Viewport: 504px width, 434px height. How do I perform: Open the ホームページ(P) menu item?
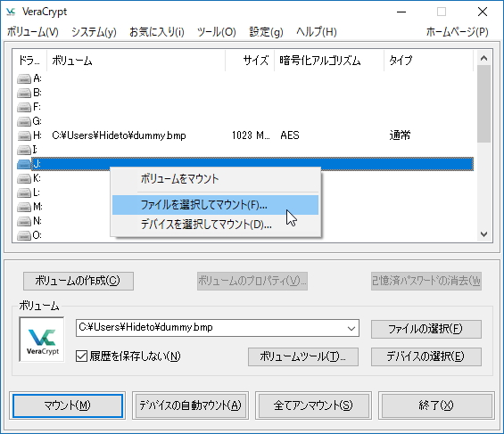pos(457,32)
